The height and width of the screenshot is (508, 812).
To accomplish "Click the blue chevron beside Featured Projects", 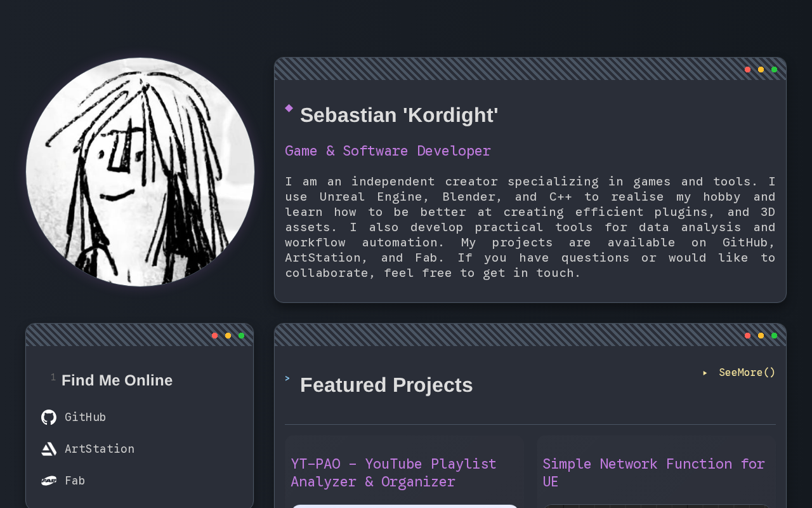I will pos(287,378).
